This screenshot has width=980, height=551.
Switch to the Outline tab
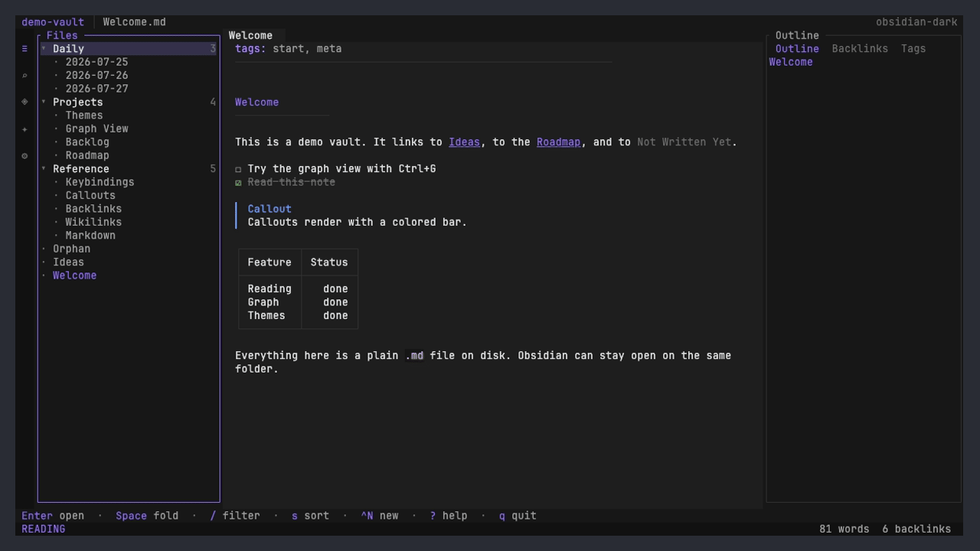point(797,49)
